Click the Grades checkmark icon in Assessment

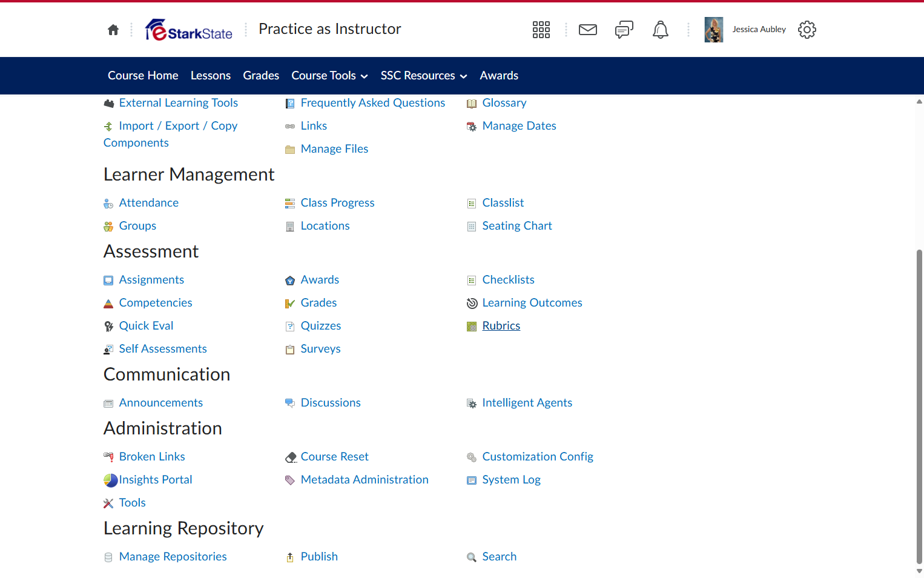tap(290, 304)
